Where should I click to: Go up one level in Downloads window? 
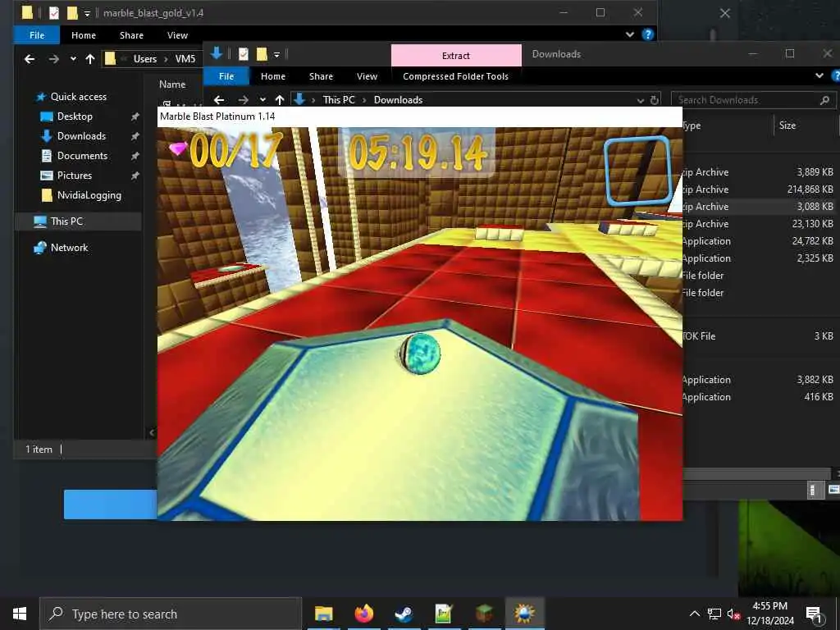coord(280,100)
